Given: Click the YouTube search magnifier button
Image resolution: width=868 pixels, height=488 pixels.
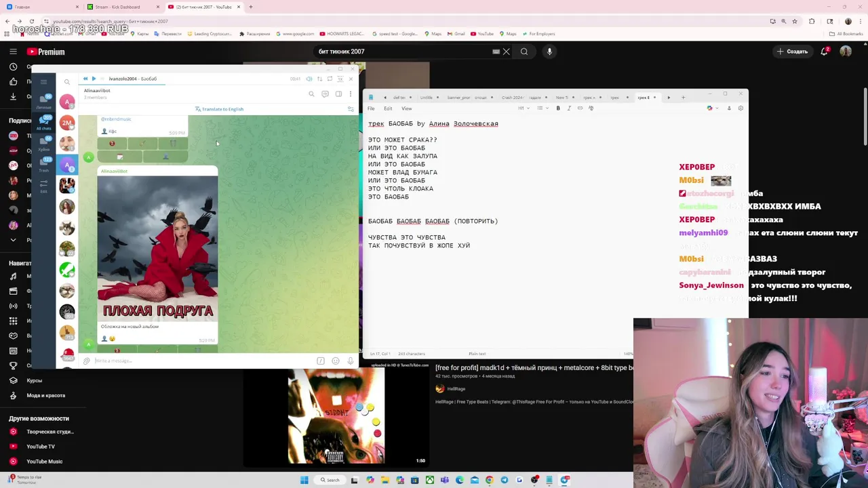Looking at the screenshot, I should 524,52.
